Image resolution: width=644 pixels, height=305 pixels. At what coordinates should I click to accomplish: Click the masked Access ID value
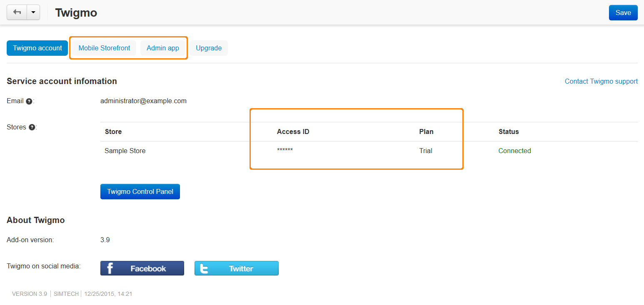click(285, 150)
